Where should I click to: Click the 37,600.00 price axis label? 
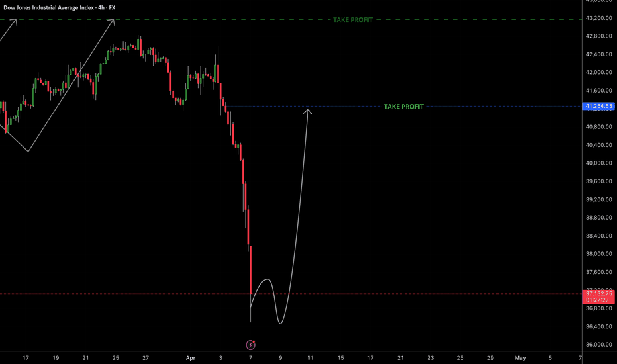coord(598,272)
